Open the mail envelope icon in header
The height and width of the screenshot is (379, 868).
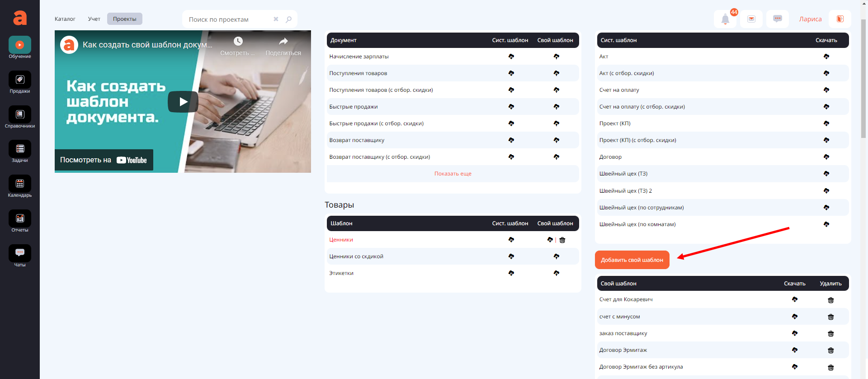coord(751,19)
